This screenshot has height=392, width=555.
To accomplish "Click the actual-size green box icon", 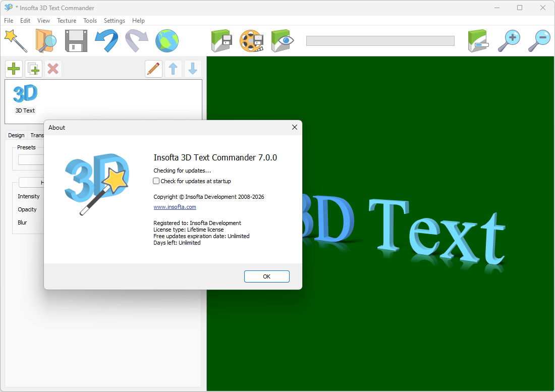I will (478, 41).
